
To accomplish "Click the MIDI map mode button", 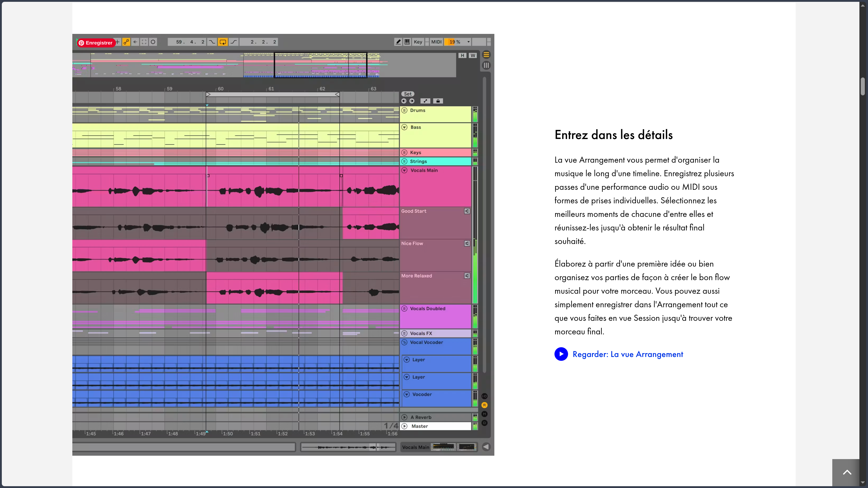I will pyautogui.click(x=436, y=42).
